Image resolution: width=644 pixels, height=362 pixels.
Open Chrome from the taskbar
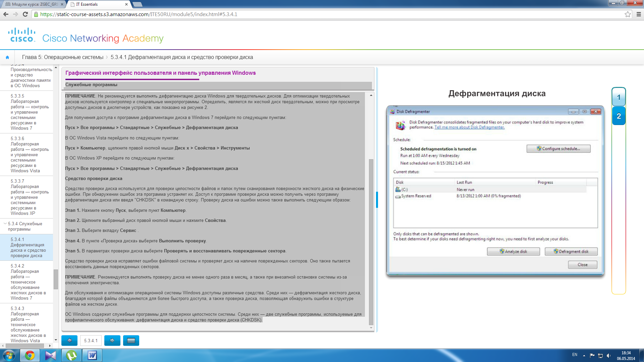pos(30,355)
